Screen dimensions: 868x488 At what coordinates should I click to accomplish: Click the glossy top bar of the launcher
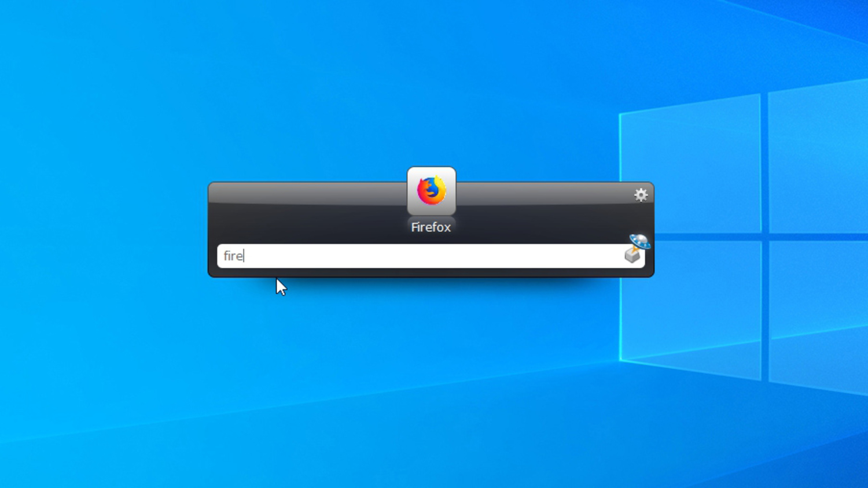point(318,194)
